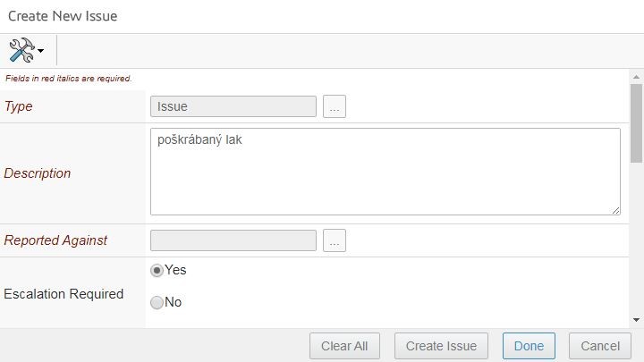Click the scrollbar up arrow

point(636,77)
